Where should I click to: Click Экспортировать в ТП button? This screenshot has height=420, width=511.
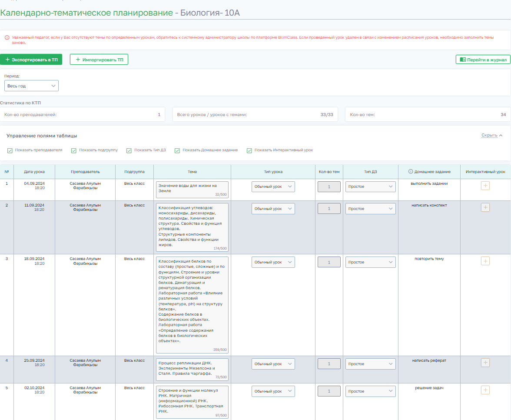[31, 60]
